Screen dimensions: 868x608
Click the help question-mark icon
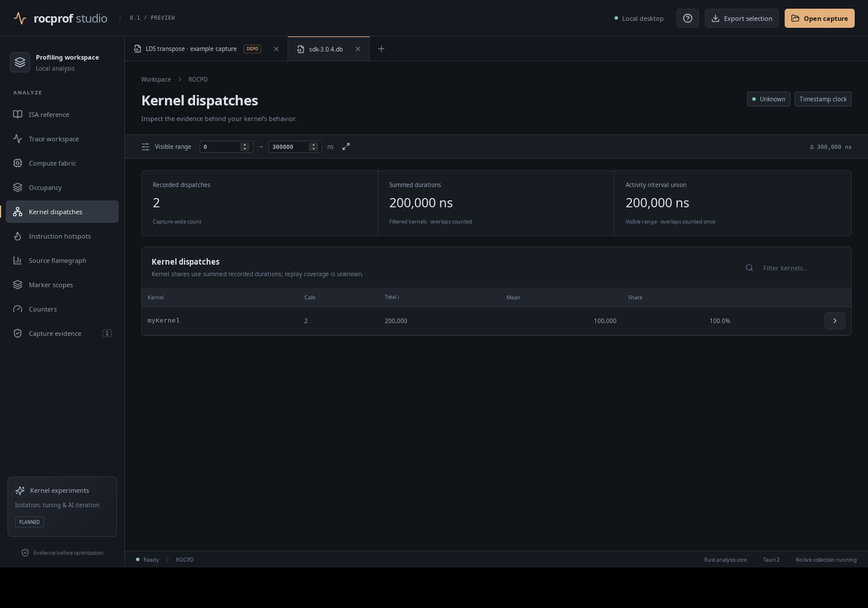tap(687, 18)
